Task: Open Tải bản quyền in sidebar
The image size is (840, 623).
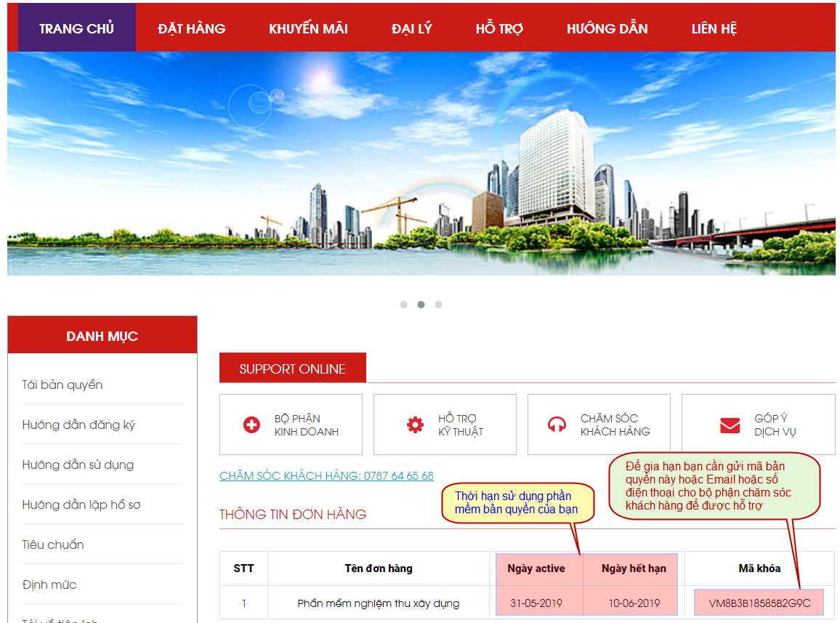Action: tap(62, 385)
